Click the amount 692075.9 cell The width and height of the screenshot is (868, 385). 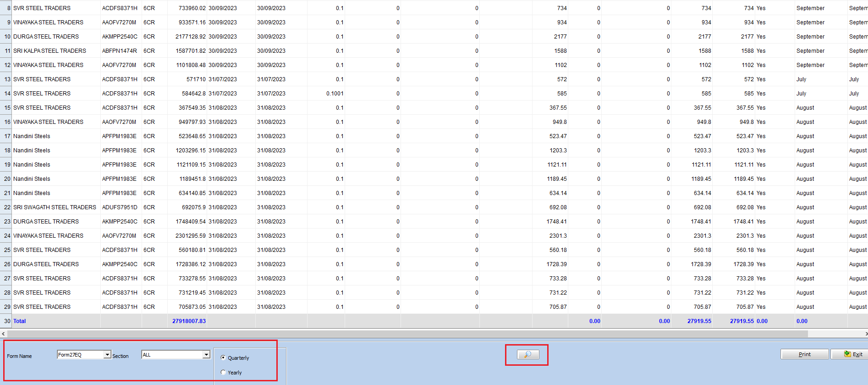click(187, 207)
